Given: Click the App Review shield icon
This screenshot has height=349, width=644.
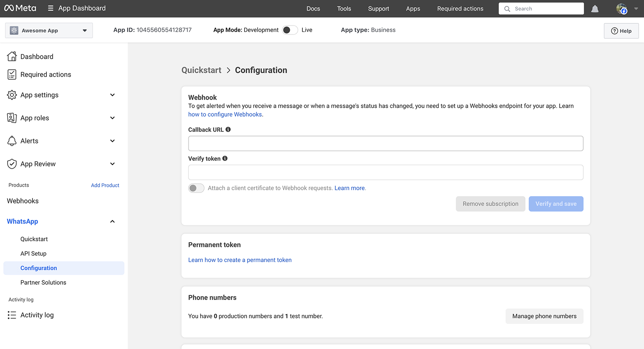Looking at the screenshot, I should pyautogui.click(x=11, y=164).
